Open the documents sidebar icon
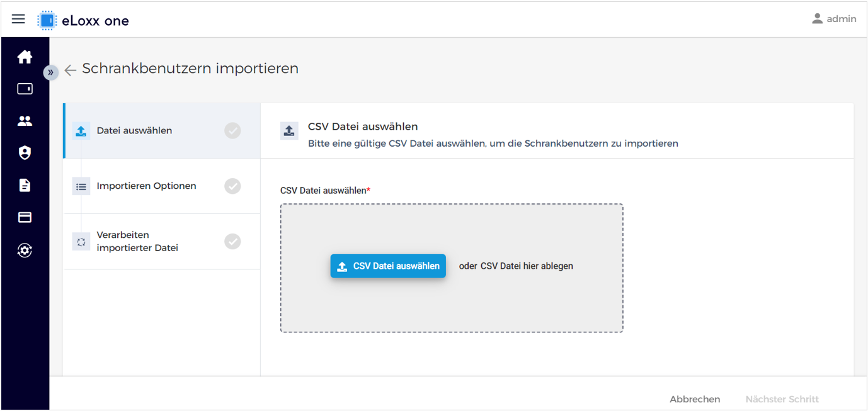This screenshot has width=868, height=411. click(25, 185)
